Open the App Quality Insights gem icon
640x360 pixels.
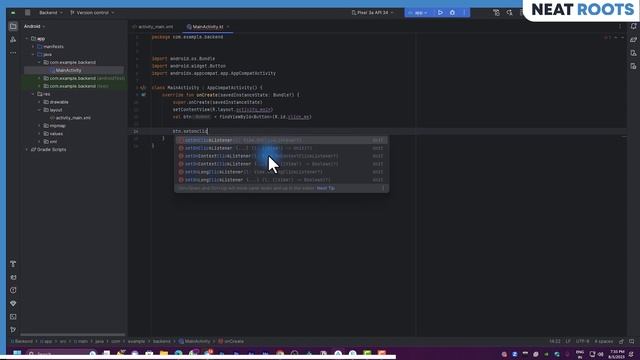coord(13,303)
